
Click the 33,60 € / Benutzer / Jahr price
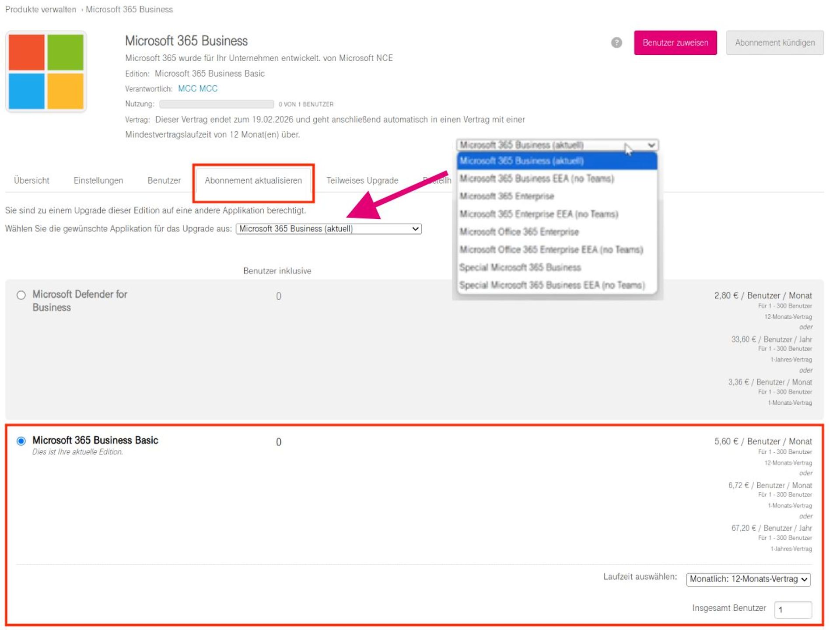[772, 339]
